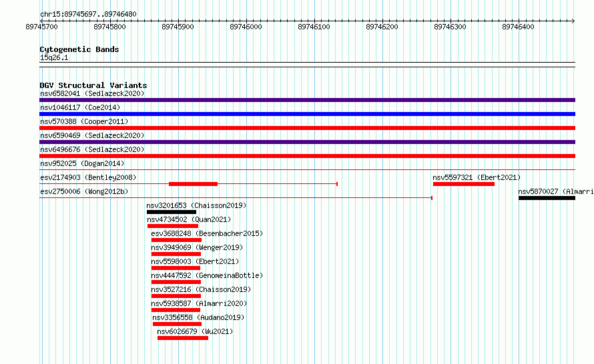Click the red nsv5598003 variant bar

pos(176,268)
